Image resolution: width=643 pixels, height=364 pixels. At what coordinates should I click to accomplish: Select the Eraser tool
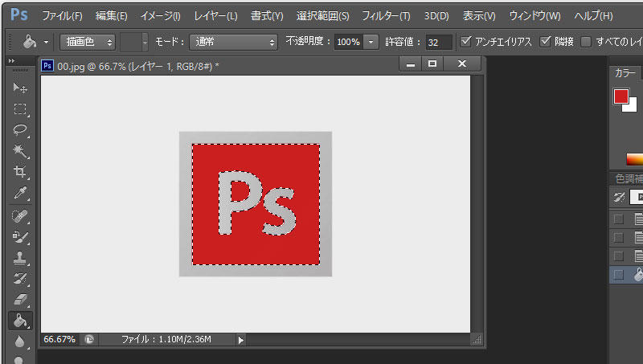pyautogui.click(x=19, y=299)
